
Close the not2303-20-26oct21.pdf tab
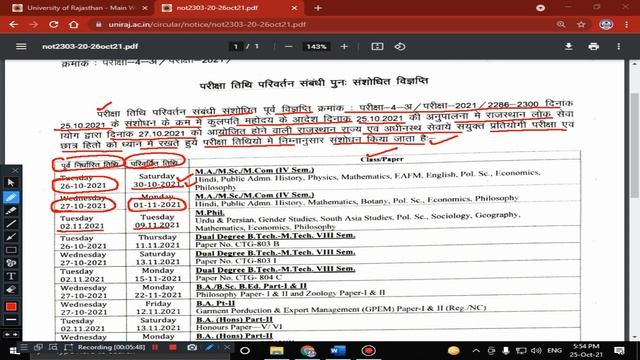click(x=295, y=8)
